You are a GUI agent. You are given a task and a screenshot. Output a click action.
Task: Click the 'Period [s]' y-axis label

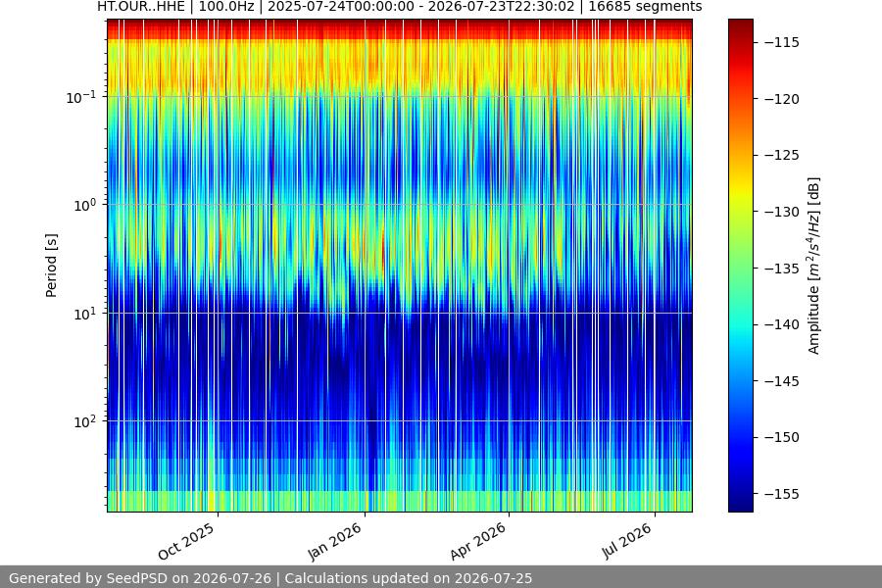pyautogui.click(x=51, y=266)
